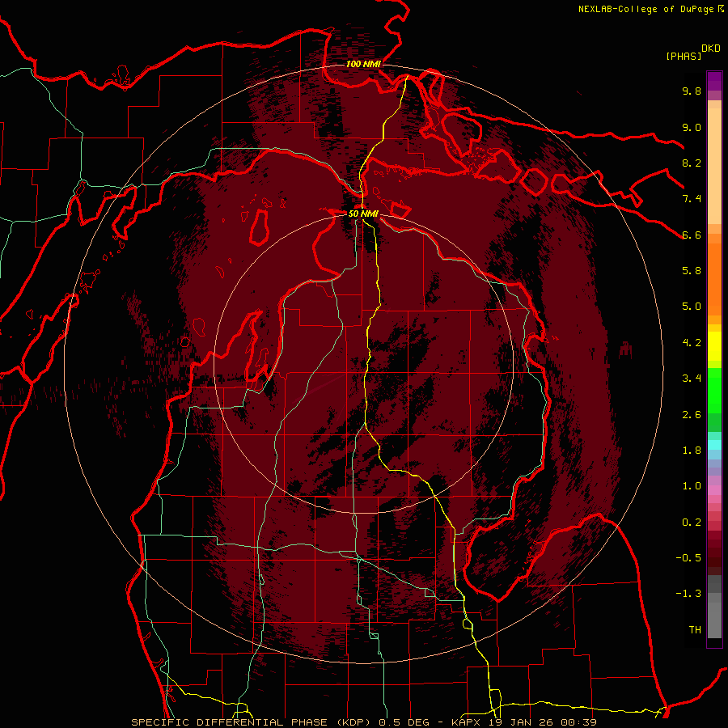Click the DKD label above the color scale
This screenshot has height=728, width=728.
click(x=711, y=49)
